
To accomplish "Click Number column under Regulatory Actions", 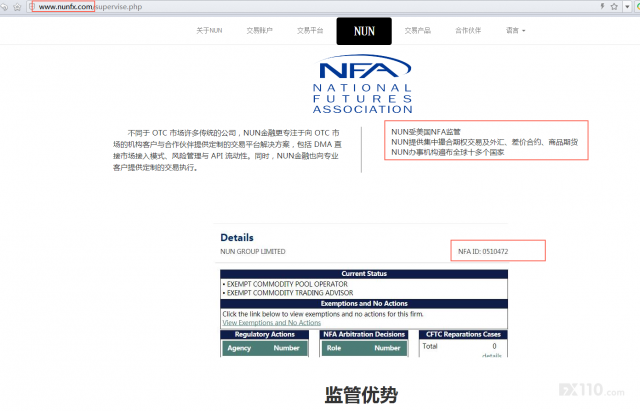I will pos(287,348).
